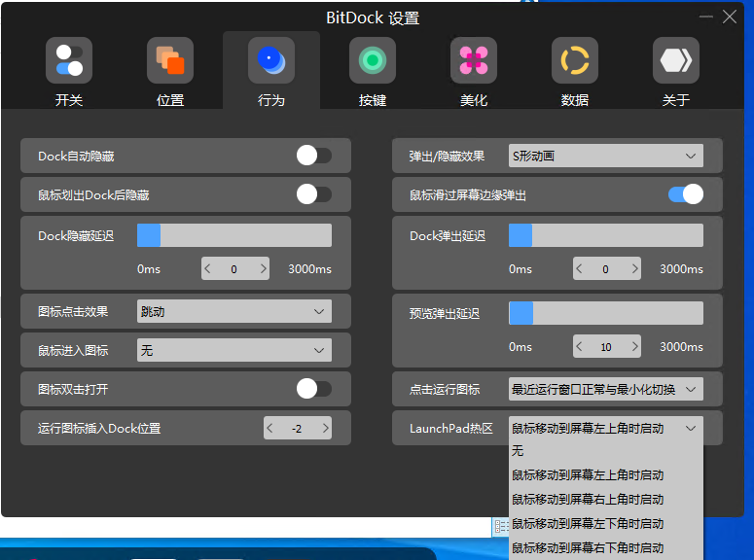Screen dimensions: 754x560
Task: Click the 开关 tab label
Action: [x=69, y=100]
